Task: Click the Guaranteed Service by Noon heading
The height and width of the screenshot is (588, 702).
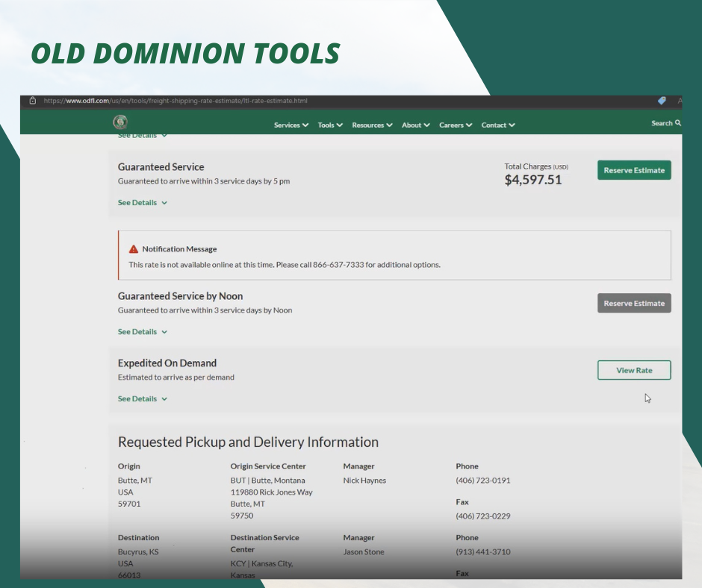Action: 180,296
